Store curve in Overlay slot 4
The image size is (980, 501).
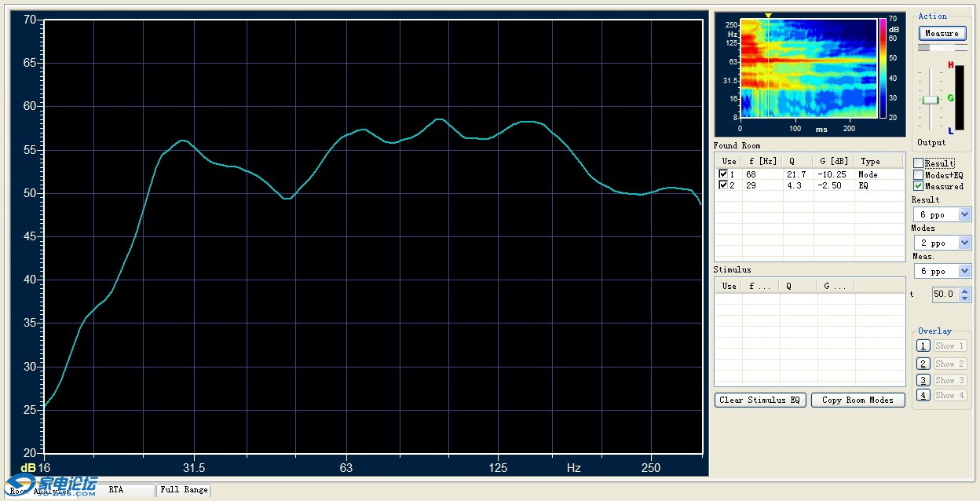(x=923, y=395)
